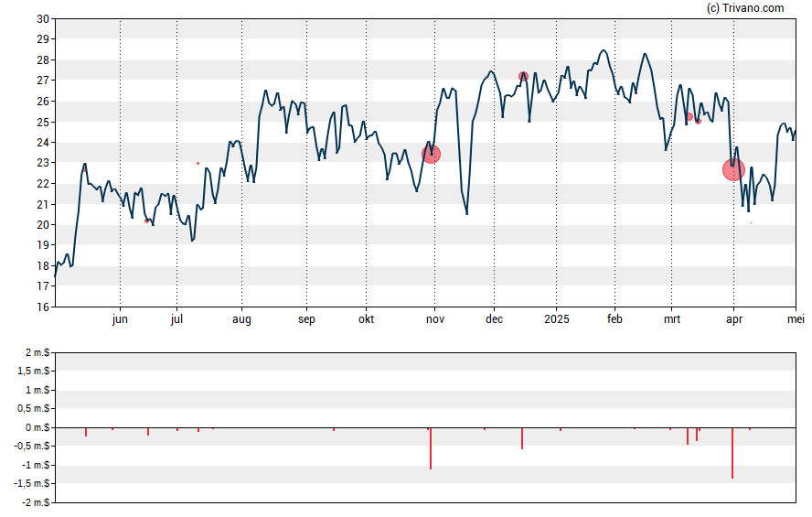Click the red bubble just before November
This screenshot has width=812, height=517.
click(x=431, y=154)
